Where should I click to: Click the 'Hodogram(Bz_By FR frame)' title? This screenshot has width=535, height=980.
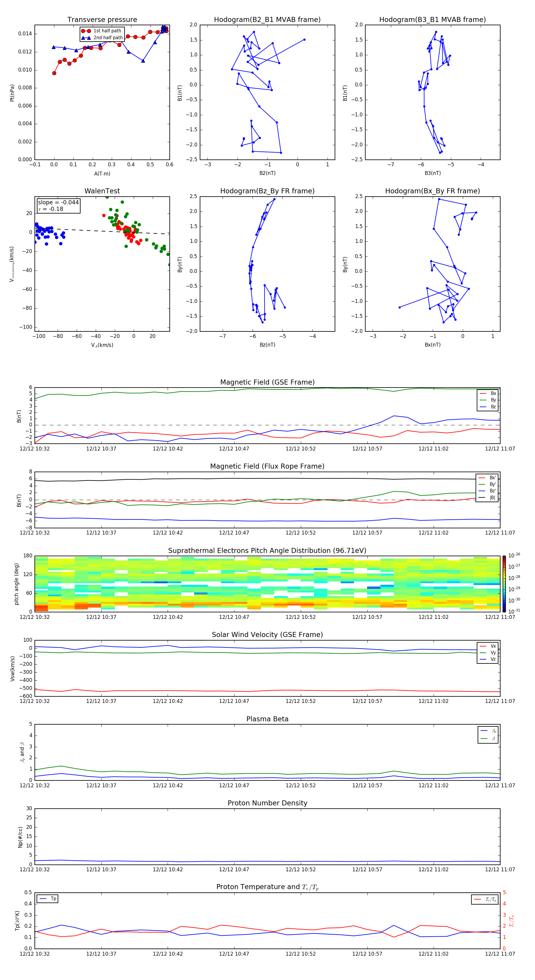pos(267,191)
